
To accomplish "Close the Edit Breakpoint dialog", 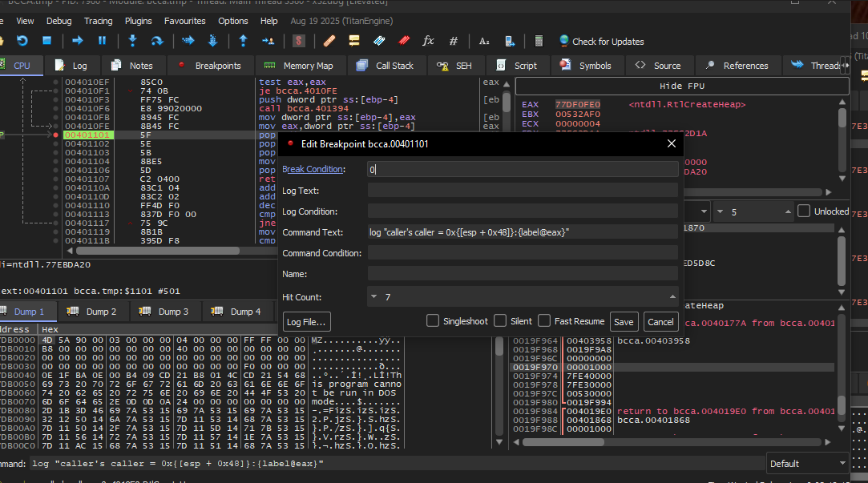I will coord(672,144).
